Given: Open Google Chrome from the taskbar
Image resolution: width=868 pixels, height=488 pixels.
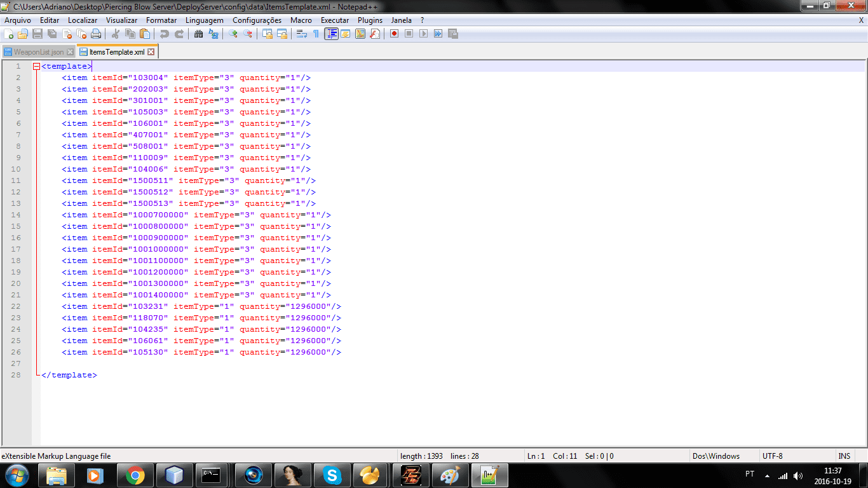Looking at the screenshot, I should [x=135, y=475].
